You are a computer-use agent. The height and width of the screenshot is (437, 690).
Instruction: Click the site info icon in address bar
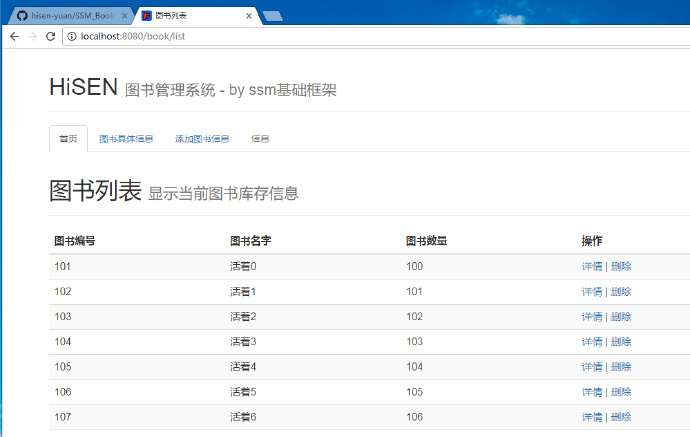point(72,37)
